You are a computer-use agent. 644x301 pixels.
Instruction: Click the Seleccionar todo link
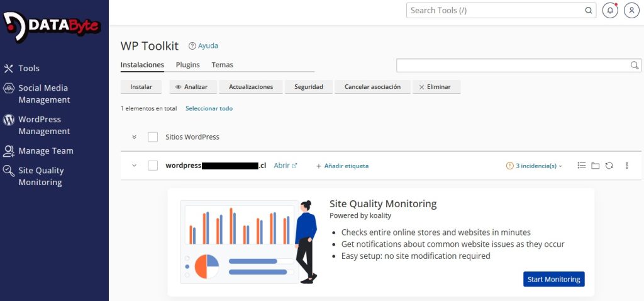(x=209, y=108)
